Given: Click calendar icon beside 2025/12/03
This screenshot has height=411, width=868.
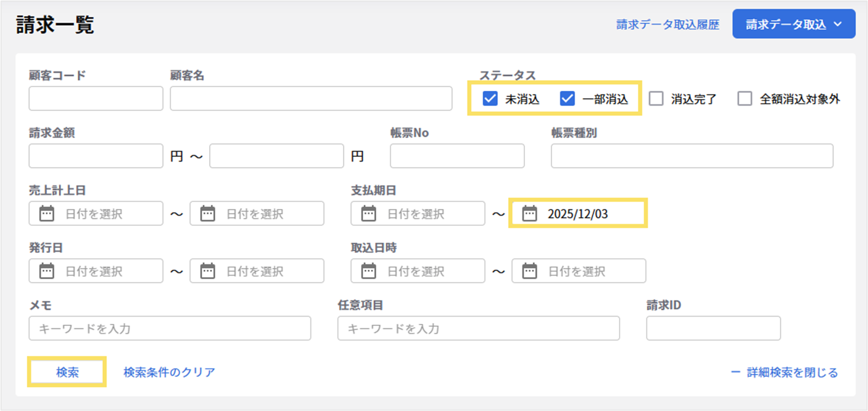Looking at the screenshot, I should pos(530,214).
